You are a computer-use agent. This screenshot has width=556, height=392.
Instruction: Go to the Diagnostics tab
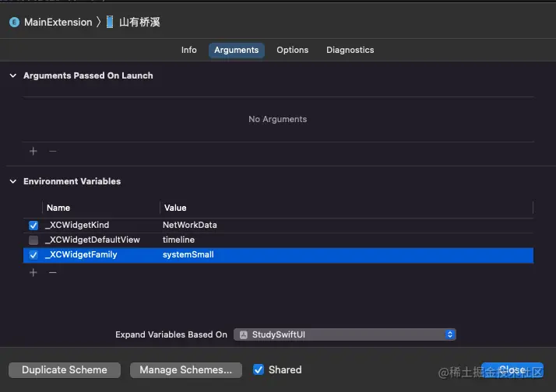[x=350, y=50]
